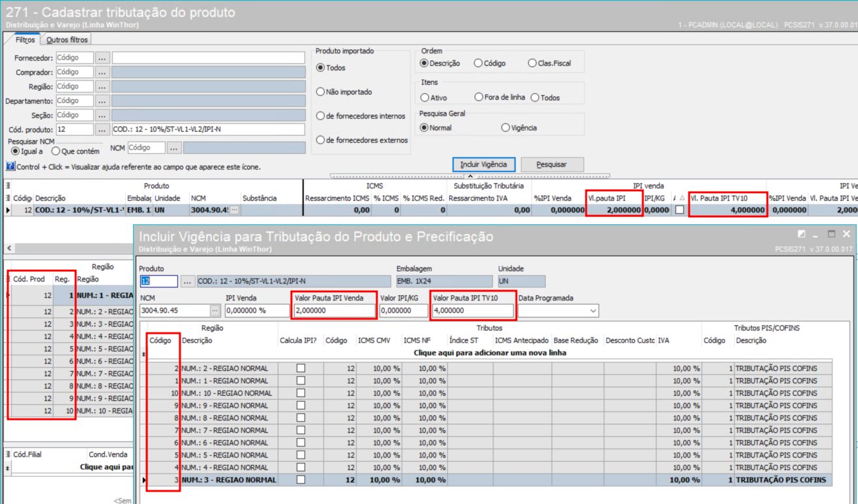
Task: Select the Fora de linha items option
Action: click(x=500, y=98)
